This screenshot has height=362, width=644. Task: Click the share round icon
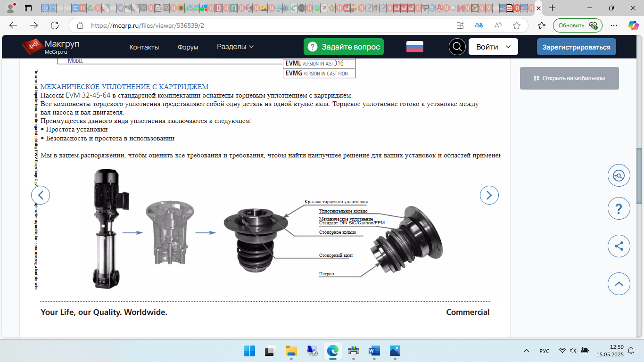619,246
